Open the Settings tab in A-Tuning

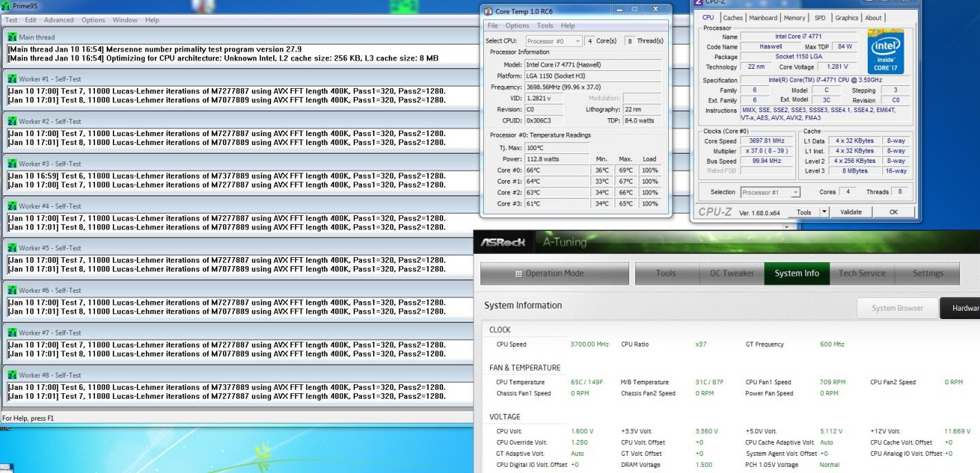pyautogui.click(x=928, y=273)
